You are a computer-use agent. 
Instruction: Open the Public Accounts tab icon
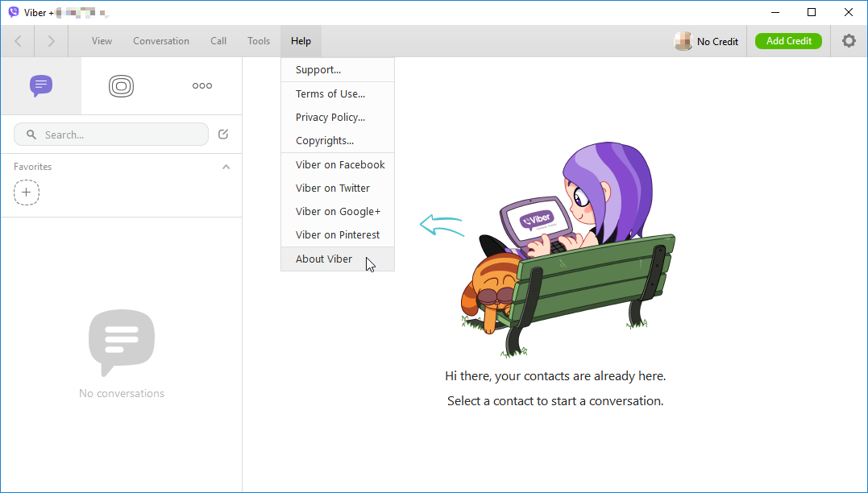pyautogui.click(x=121, y=85)
